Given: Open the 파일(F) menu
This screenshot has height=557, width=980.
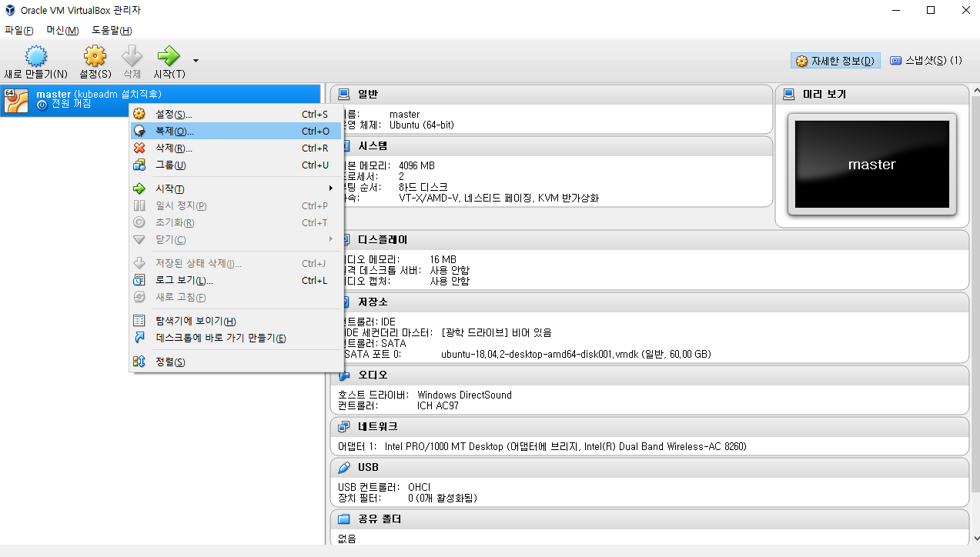Looking at the screenshot, I should [19, 30].
